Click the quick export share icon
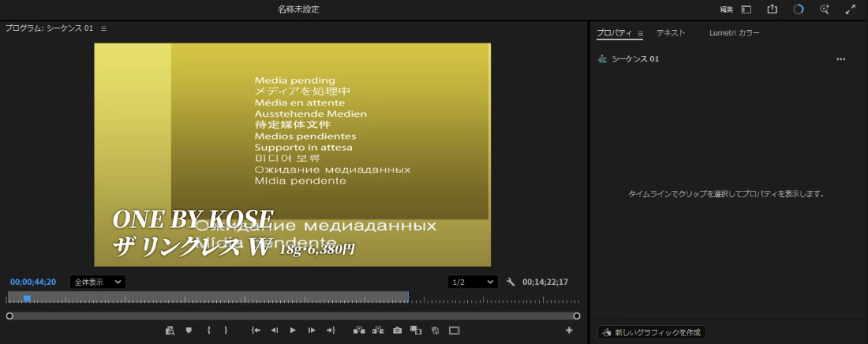Screen dimensions: 868x344 [773, 9]
